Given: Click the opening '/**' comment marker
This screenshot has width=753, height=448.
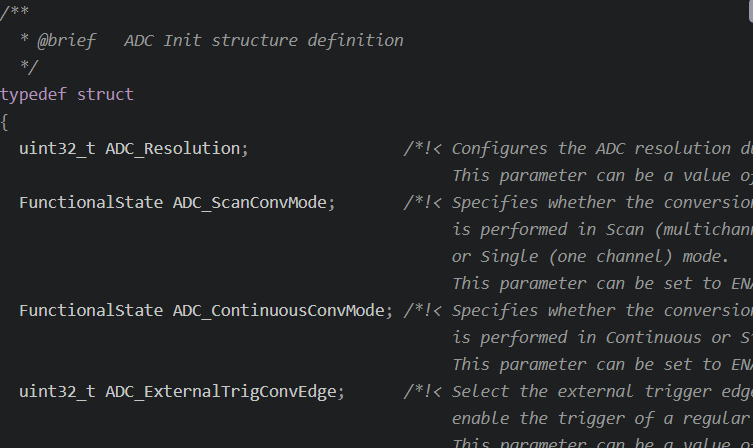Looking at the screenshot, I should pyautogui.click(x=14, y=12).
